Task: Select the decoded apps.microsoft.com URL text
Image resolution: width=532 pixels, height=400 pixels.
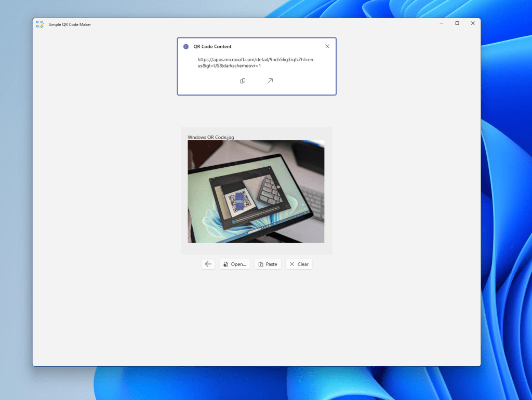Action: coord(256,63)
